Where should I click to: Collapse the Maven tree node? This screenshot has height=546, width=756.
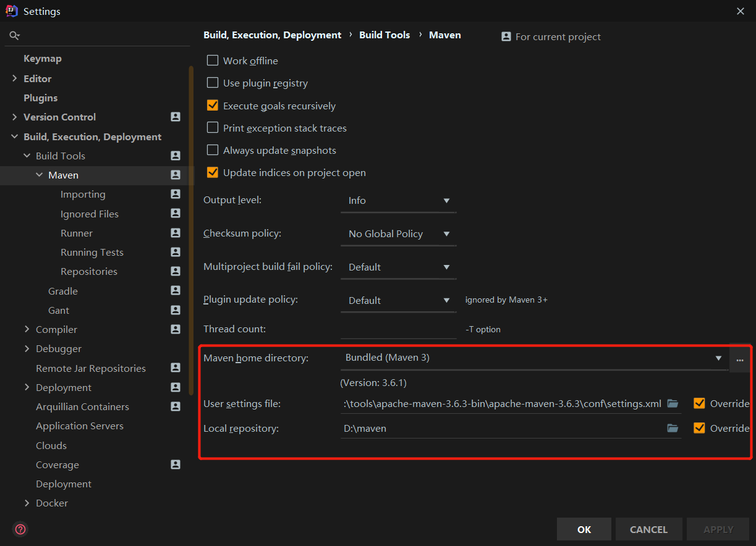40,175
